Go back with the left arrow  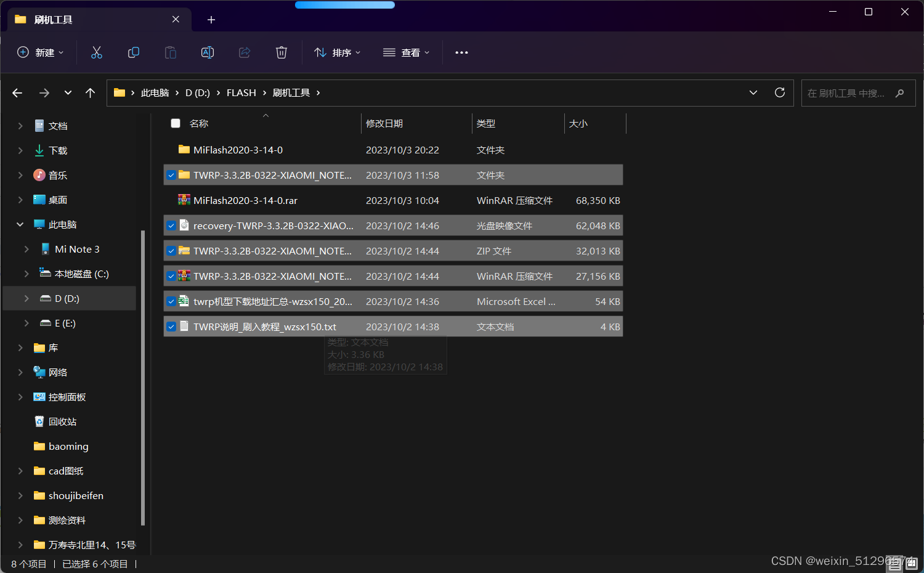[x=17, y=93]
